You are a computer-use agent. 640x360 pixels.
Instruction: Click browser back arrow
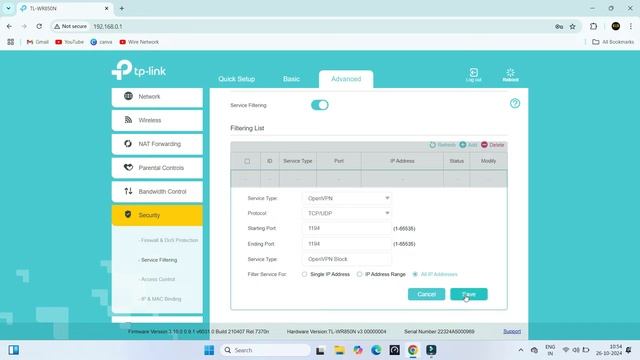[9, 26]
